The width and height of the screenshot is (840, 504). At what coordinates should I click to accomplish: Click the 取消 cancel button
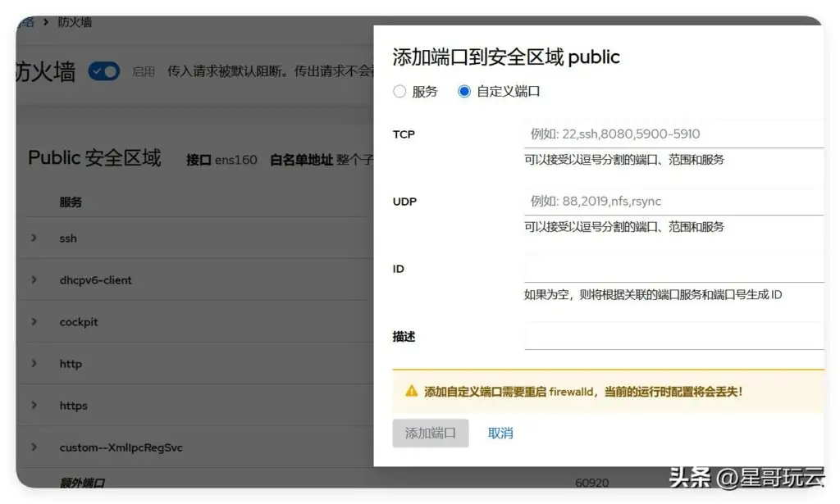(x=500, y=433)
